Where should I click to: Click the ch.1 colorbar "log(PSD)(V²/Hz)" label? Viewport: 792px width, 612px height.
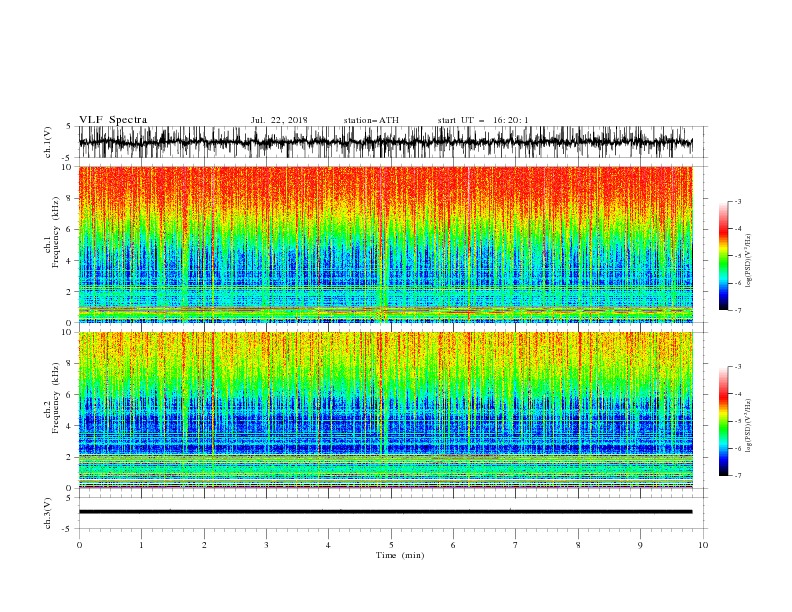click(x=749, y=261)
